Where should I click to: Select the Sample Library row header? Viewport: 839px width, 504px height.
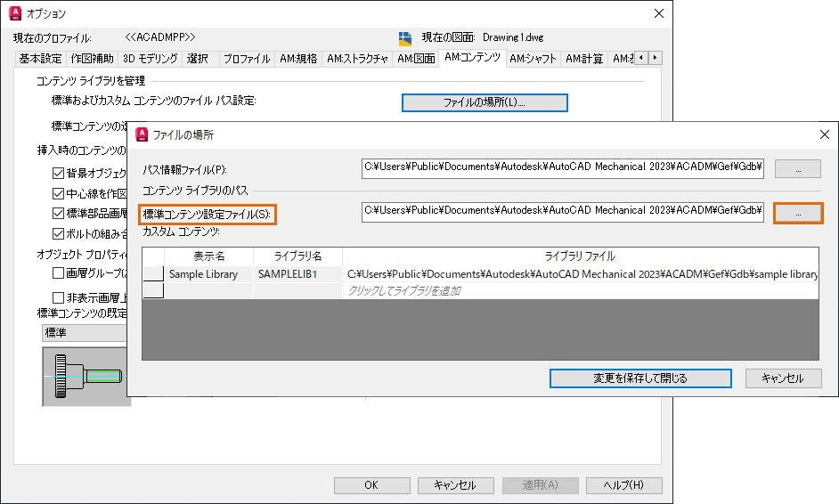pos(153,274)
